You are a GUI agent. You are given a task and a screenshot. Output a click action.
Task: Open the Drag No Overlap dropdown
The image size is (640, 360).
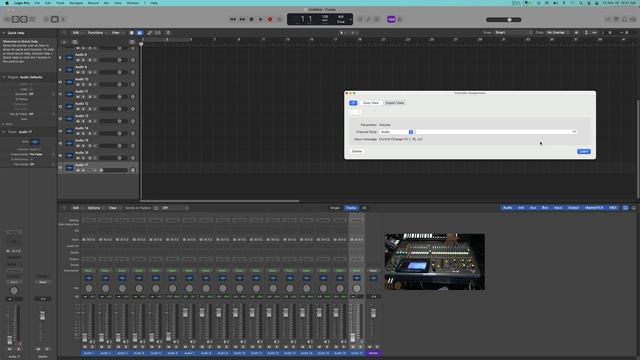[x=558, y=33]
